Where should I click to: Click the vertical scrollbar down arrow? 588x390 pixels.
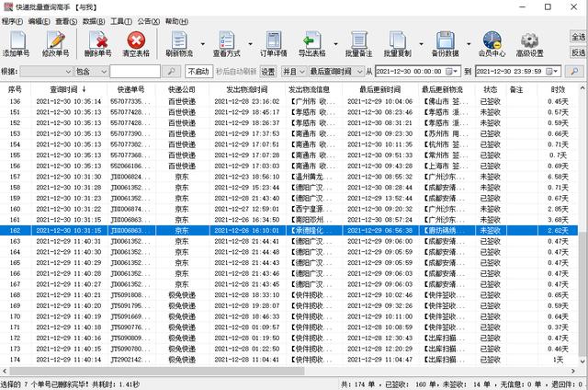coord(582,361)
